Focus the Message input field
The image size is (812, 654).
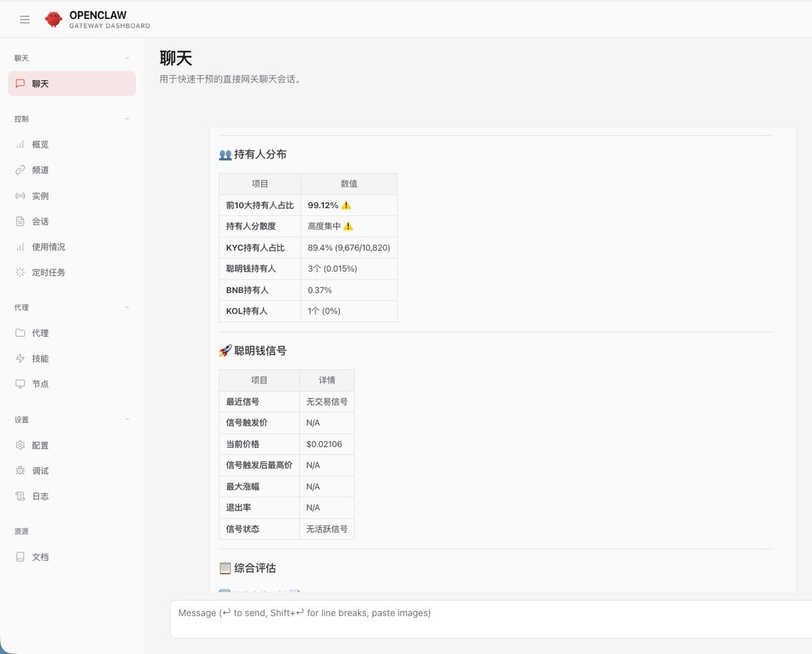(x=491, y=619)
